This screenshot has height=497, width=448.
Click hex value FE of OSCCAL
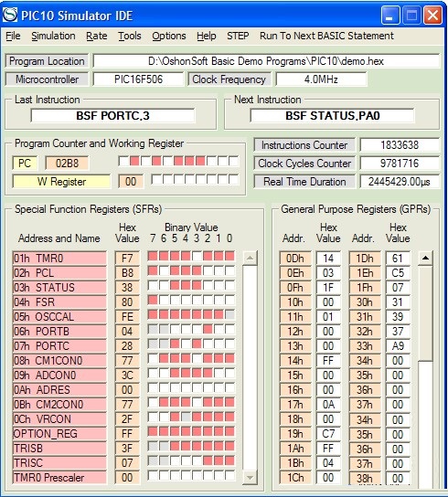pos(127,317)
